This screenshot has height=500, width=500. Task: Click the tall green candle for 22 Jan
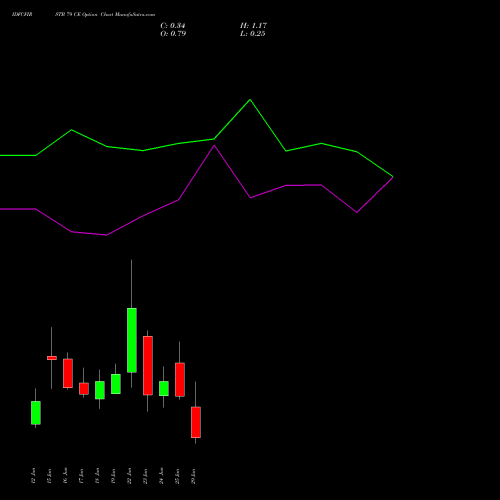[132, 340]
